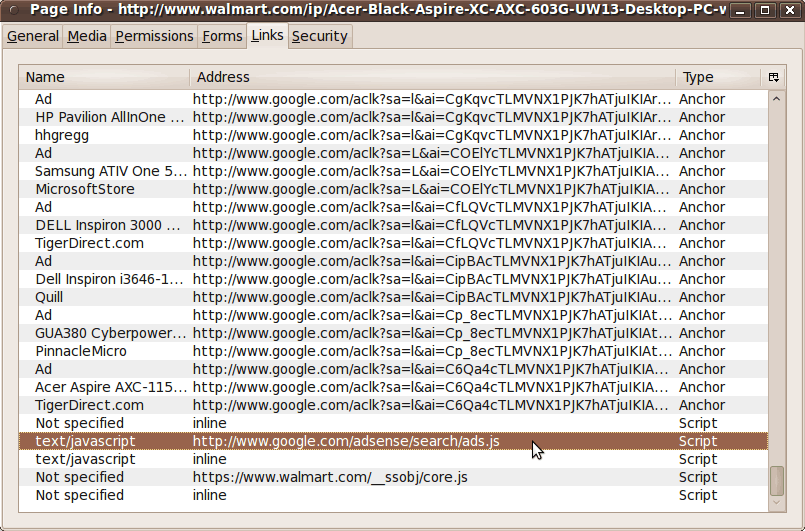The image size is (805, 531).
Task: Click the scrollbar down arrow
Action: click(x=776, y=503)
